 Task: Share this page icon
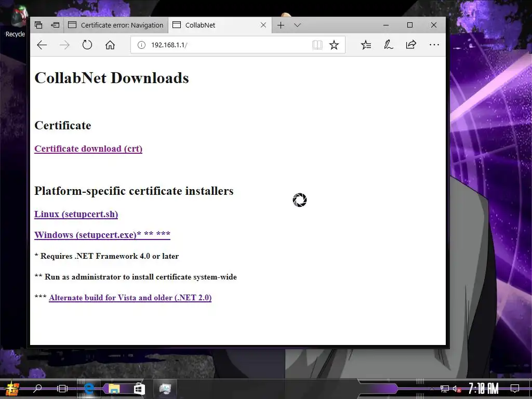[x=411, y=45]
